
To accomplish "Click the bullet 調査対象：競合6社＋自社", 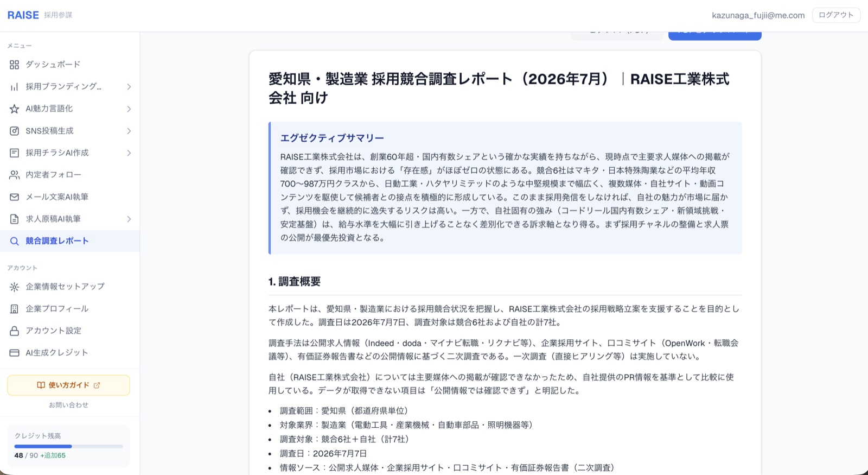I will 344,439.
